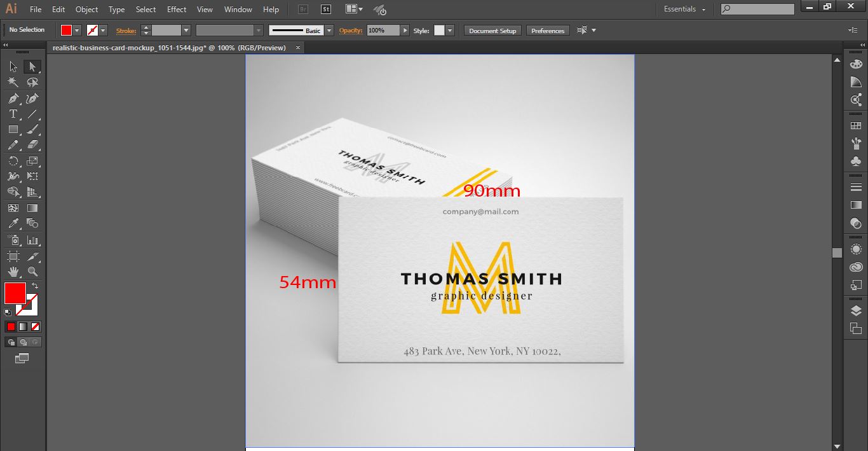Open the Color palette panel
This screenshot has width=868, height=451.
(x=856, y=64)
